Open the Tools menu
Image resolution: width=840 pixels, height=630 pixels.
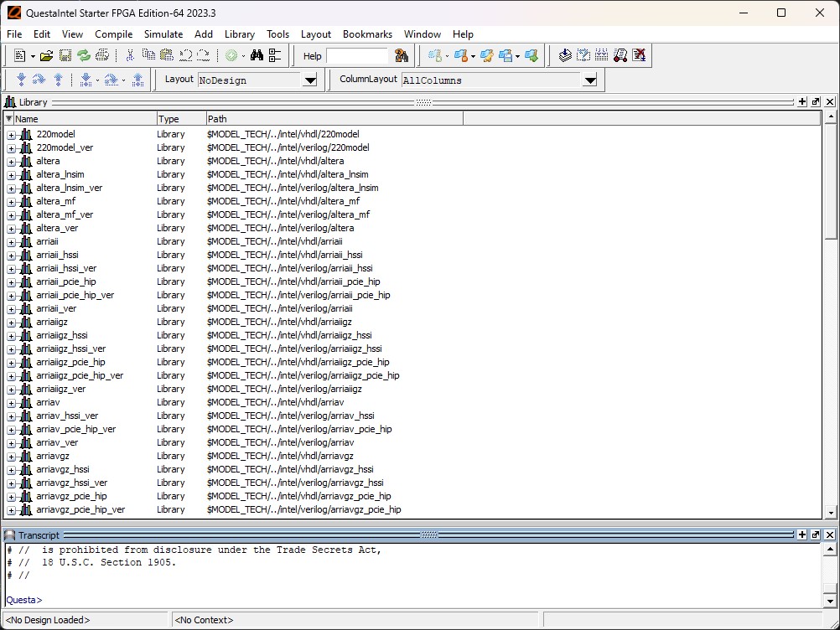[x=278, y=34]
